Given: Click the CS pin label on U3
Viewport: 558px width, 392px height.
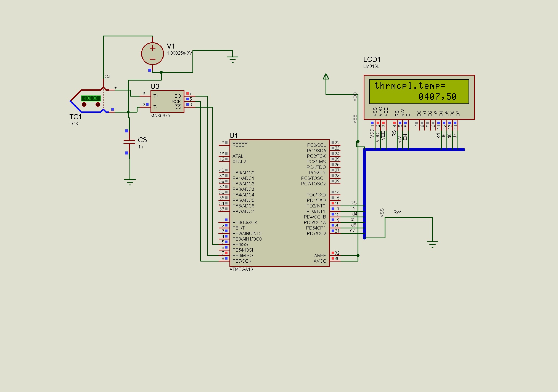Looking at the screenshot, I should [178, 107].
